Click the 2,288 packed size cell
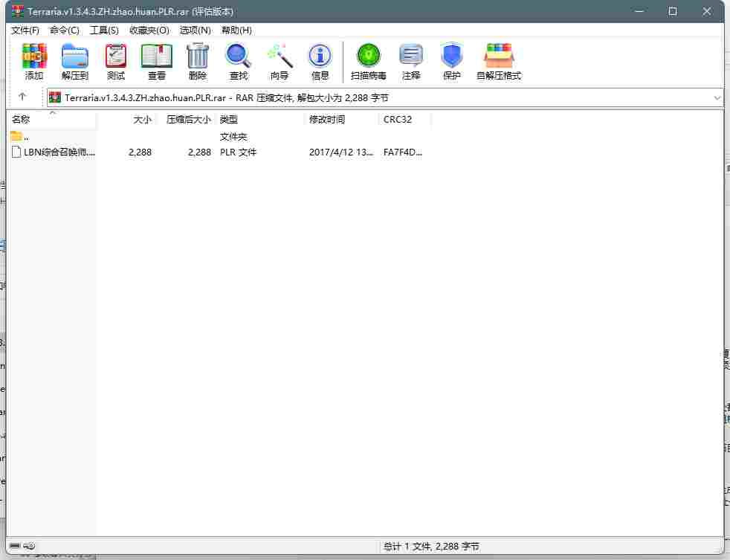Image resolution: width=730 pixels, height=560 pixels. [199, 152]
